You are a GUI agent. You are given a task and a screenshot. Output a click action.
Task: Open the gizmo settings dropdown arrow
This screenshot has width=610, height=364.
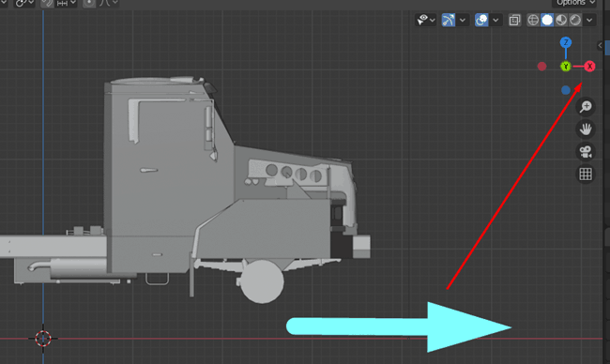(462, 20)
